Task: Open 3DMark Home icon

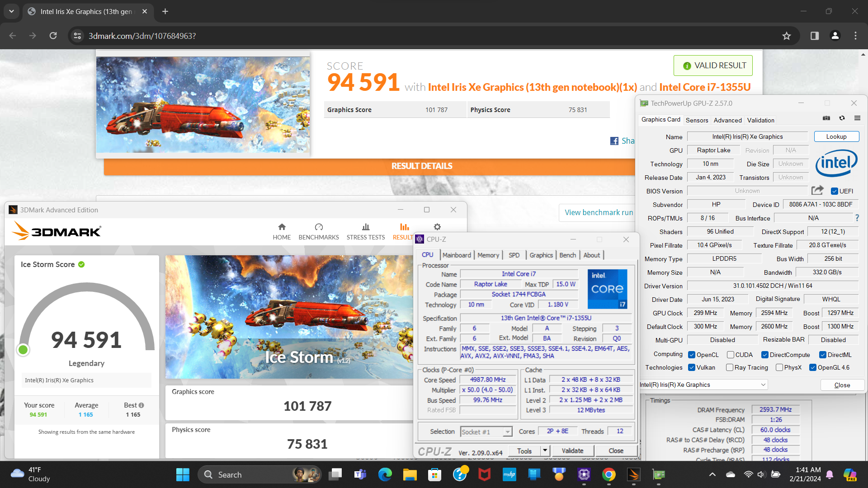Action: [x=282, y=232]
